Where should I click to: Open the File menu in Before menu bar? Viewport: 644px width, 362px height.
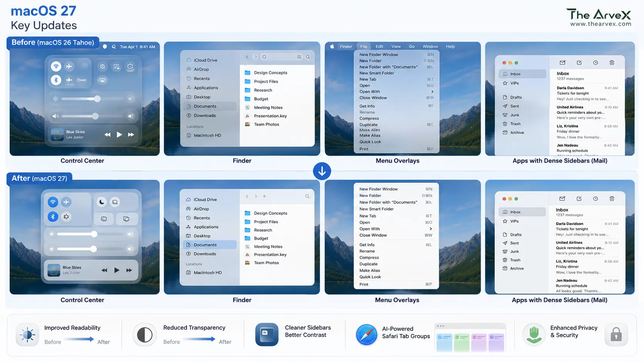364,47
